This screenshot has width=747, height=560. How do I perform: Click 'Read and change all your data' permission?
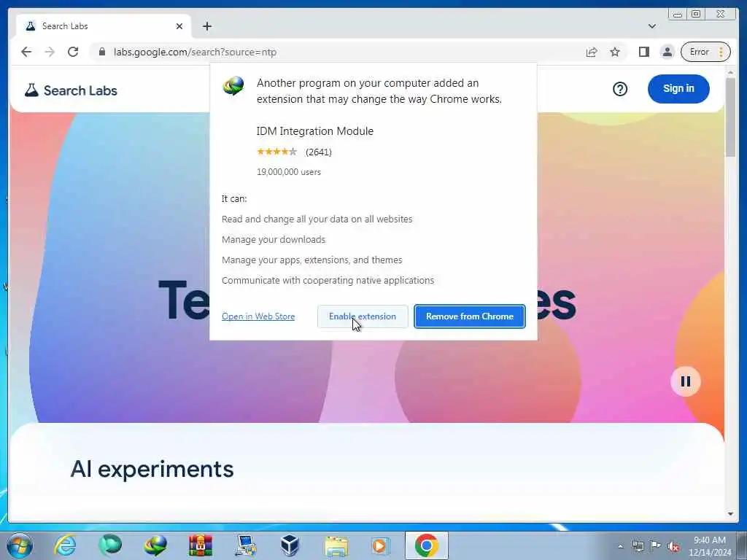pyautogui.click(x=317, y=219)
